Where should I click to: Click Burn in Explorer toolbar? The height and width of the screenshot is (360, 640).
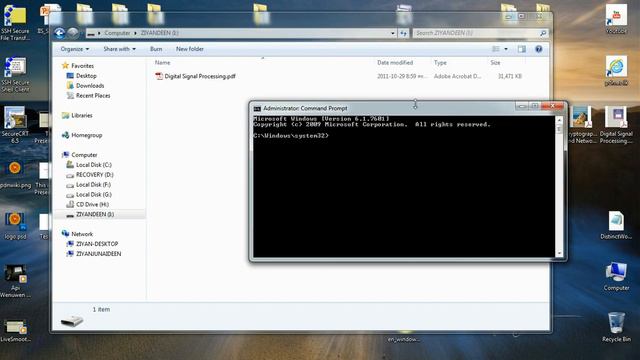[x=156, y=49]
